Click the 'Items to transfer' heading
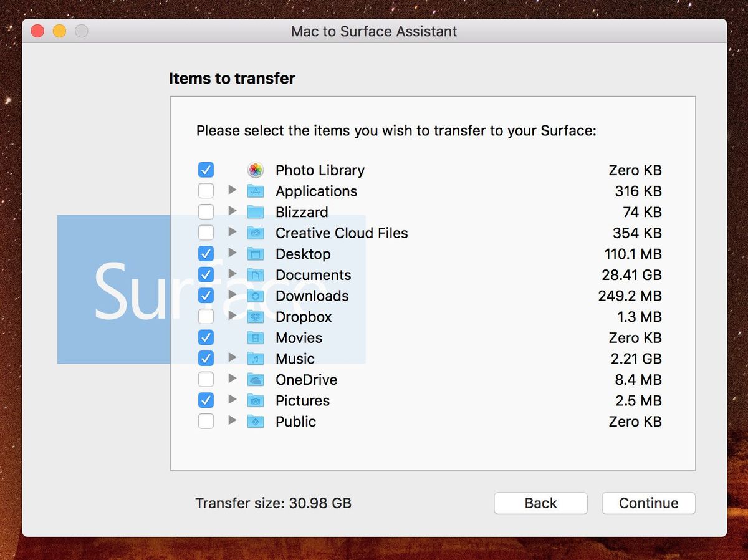 pyautogui.click(x=232, y=79)
